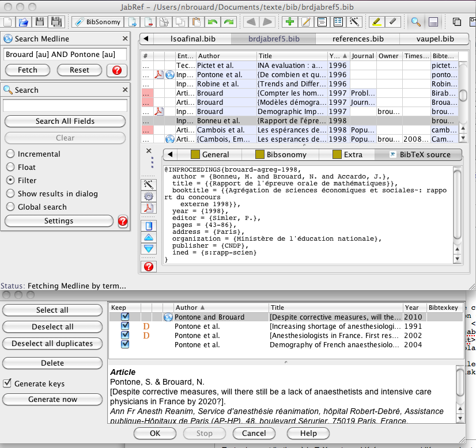Click the autogenerate key wand icon in entry editor
Viewport: 476px width, 448px height.
(149, 184)
